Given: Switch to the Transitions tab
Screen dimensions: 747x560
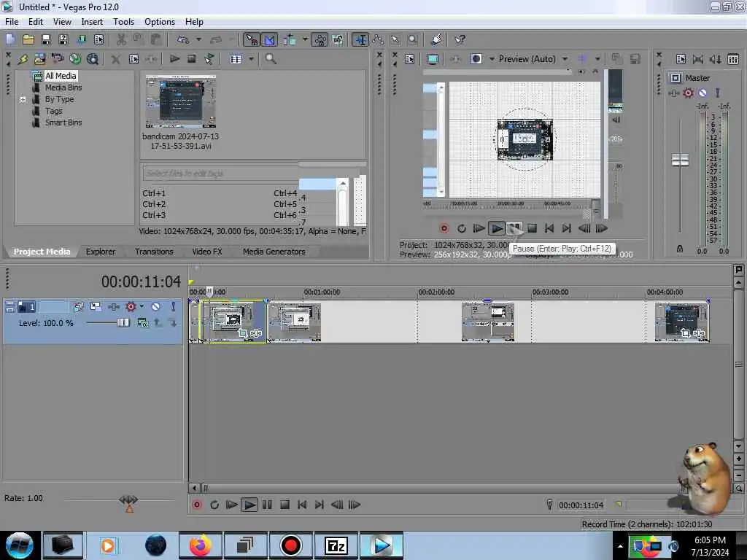Looking at the screenshot, I should click(x=154, y=252).
